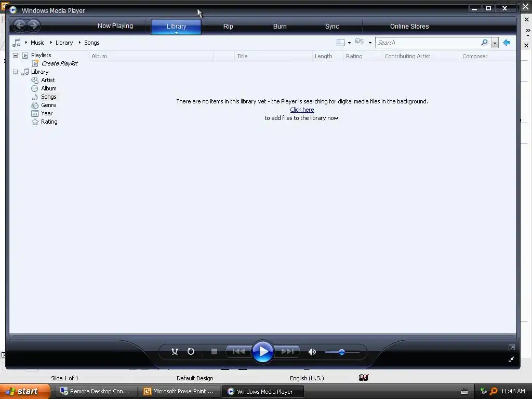Select Genre in the library tree
This screenshot has width=532, height=399.
click(48, 105)
